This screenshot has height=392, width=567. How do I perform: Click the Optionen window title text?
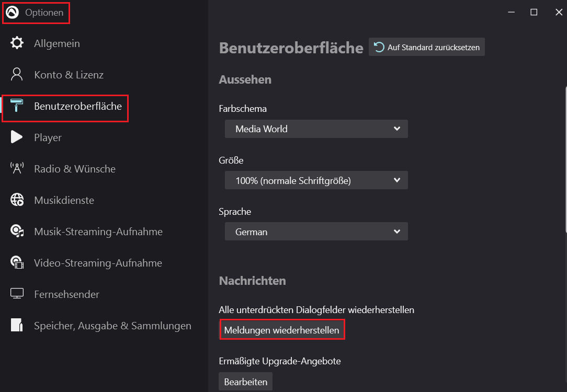pyautogui.click(x=44, y=13)
